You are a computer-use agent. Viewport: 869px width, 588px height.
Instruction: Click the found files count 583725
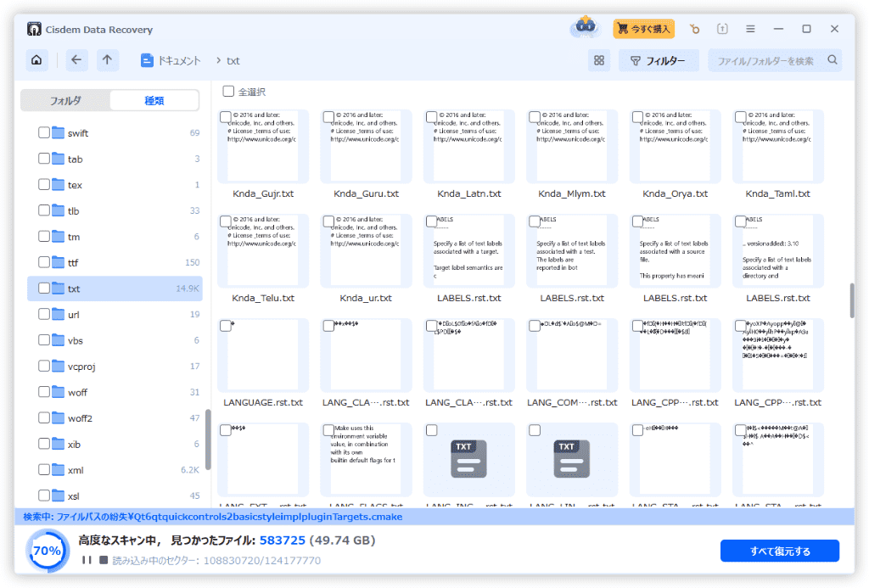[x=282, y=540]
